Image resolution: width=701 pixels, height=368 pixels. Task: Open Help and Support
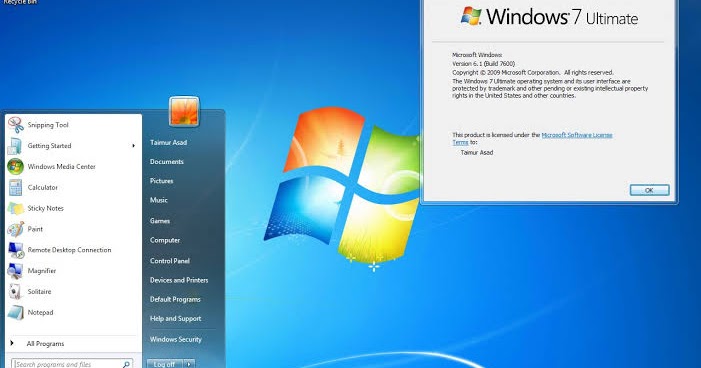click(176, 318)
